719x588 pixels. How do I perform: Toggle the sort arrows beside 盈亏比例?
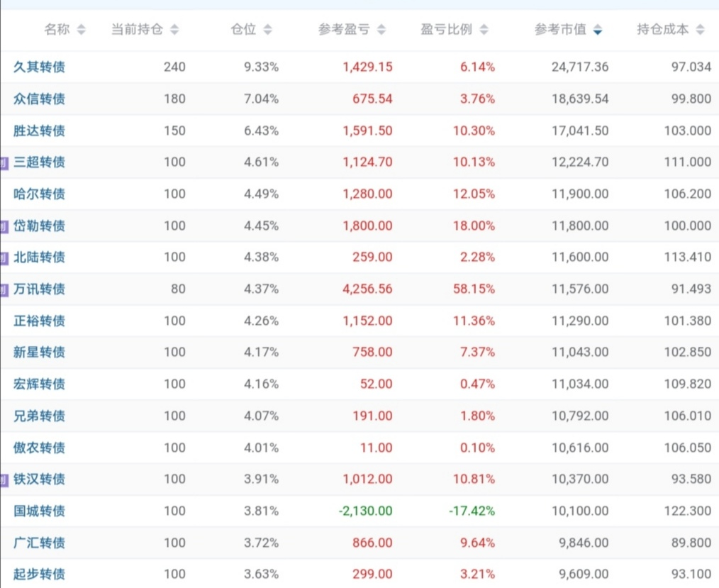point(484,30)
